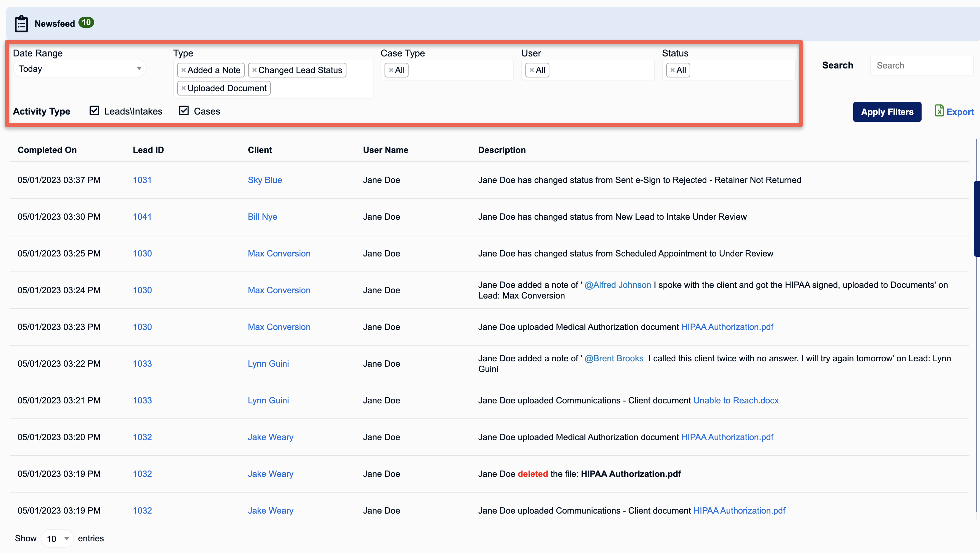Image resolution: width=980 pixels, height=553 pixels.
Task: Sort by Description column header
Action: coord(502,150)
